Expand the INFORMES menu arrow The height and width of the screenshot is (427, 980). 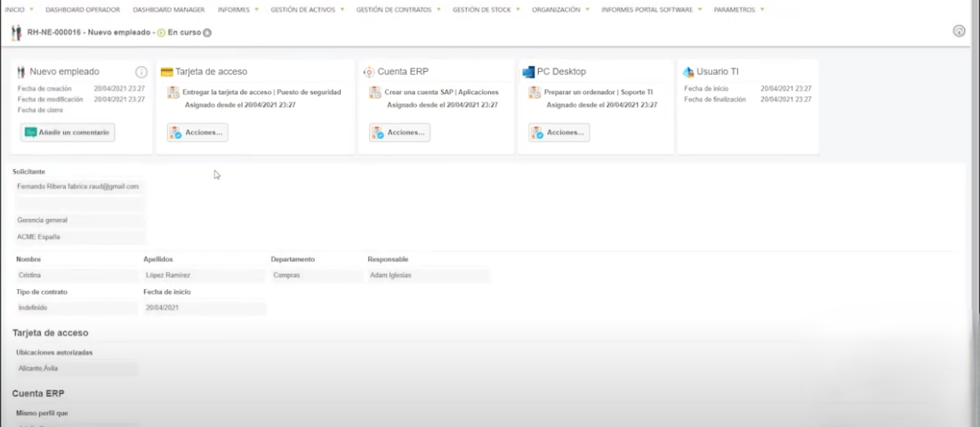tap(256, 10)
